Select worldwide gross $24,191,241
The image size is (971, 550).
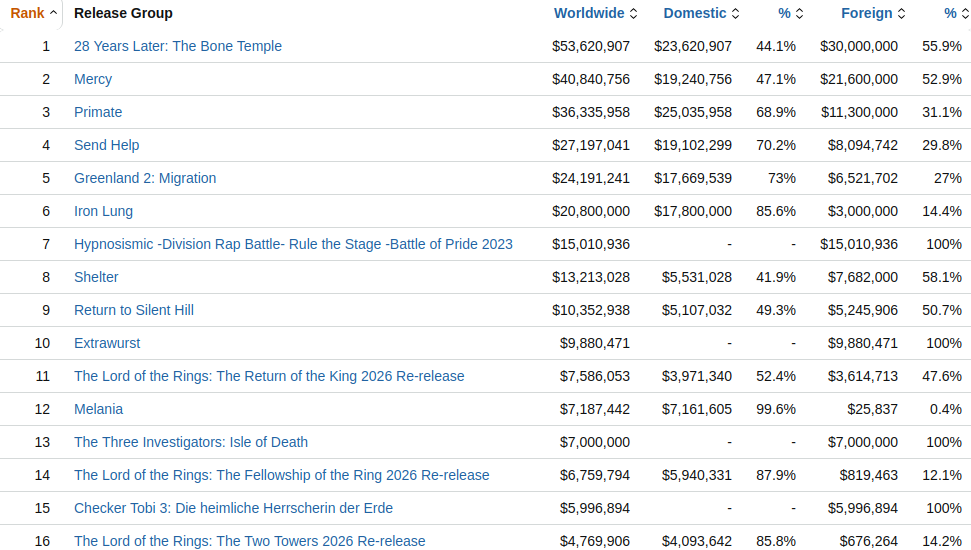[x=591, y=178]
